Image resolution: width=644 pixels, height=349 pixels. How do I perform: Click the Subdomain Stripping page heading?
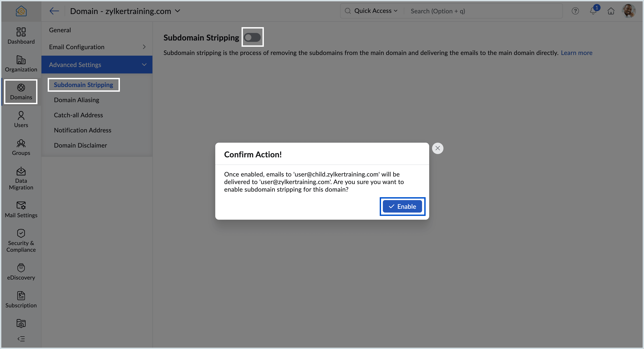201,37
